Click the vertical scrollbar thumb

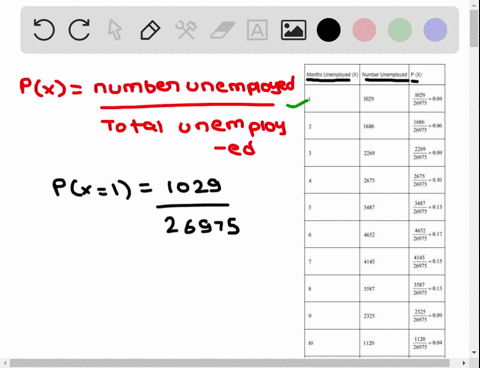click(x=474, y=28)
